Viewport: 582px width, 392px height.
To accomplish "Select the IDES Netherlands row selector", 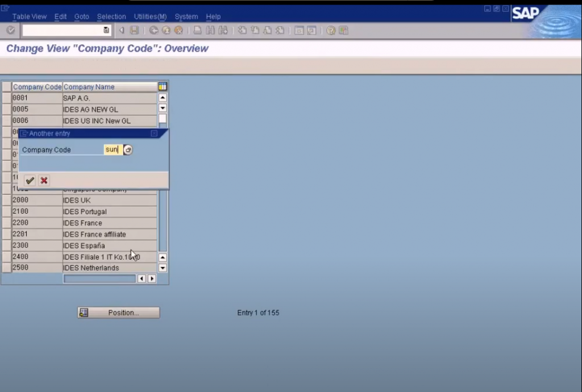I will click(7, 268).
